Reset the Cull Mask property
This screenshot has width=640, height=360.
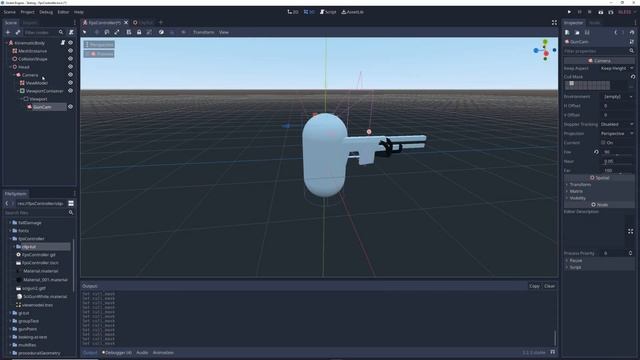pyautogui.click(x=633, y=77)
